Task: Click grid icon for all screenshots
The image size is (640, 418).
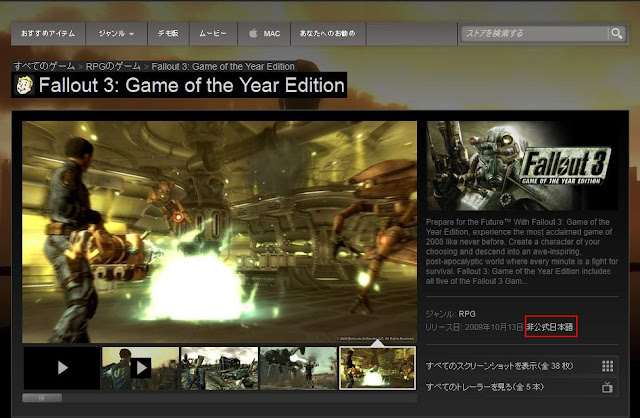Action: click(607, 366)
